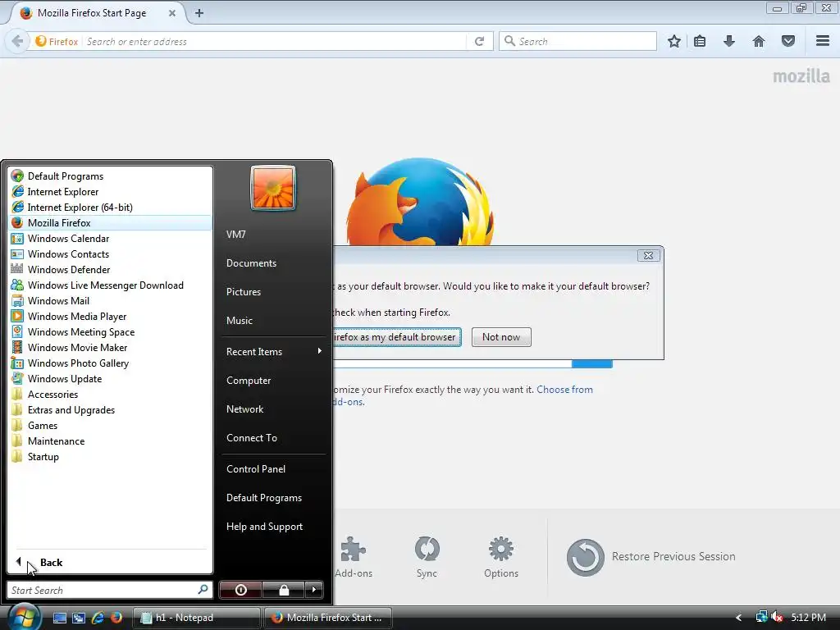The width and height of the screenshot is (840, 630).
Task: Open Control Panel from Start menu
Action: (x=274, y=468)
